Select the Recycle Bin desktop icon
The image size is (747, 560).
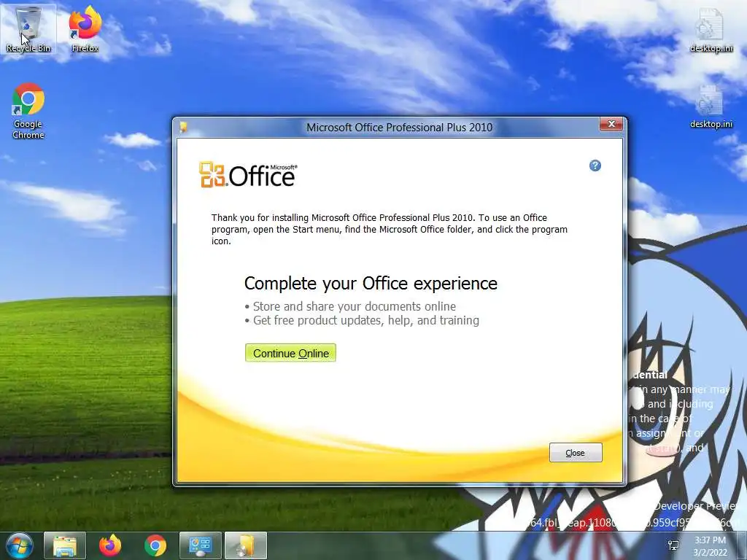click(28, 29)
